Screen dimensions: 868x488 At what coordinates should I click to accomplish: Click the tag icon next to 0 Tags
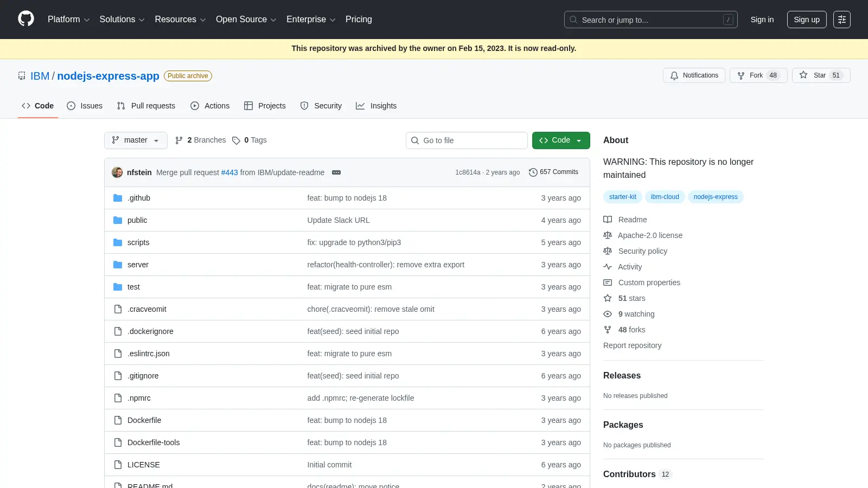[236, 140]
